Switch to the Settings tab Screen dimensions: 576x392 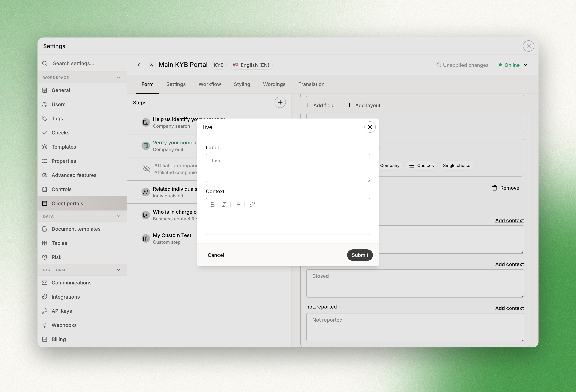pos(176,84)
